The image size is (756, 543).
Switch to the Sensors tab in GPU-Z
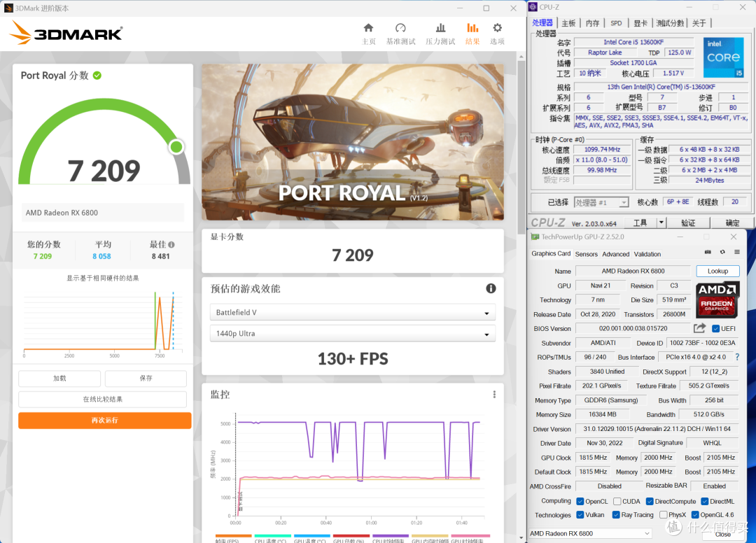pos(587,254)
